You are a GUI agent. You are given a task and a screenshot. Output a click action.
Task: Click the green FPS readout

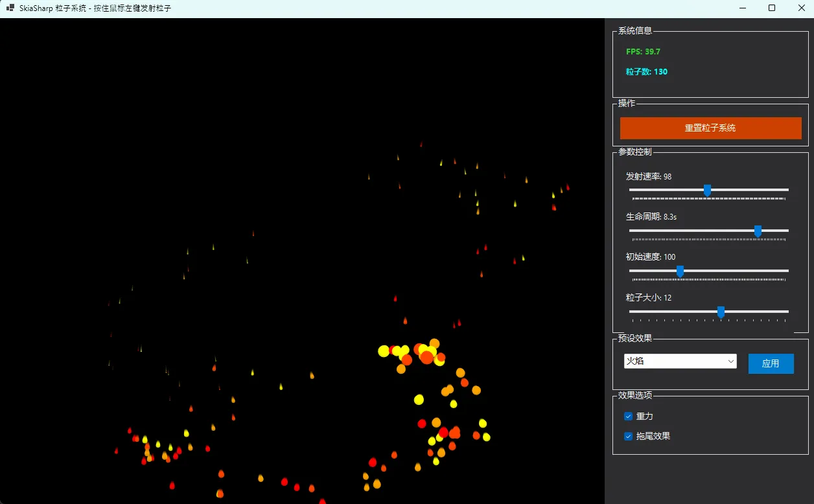[643, 52]
